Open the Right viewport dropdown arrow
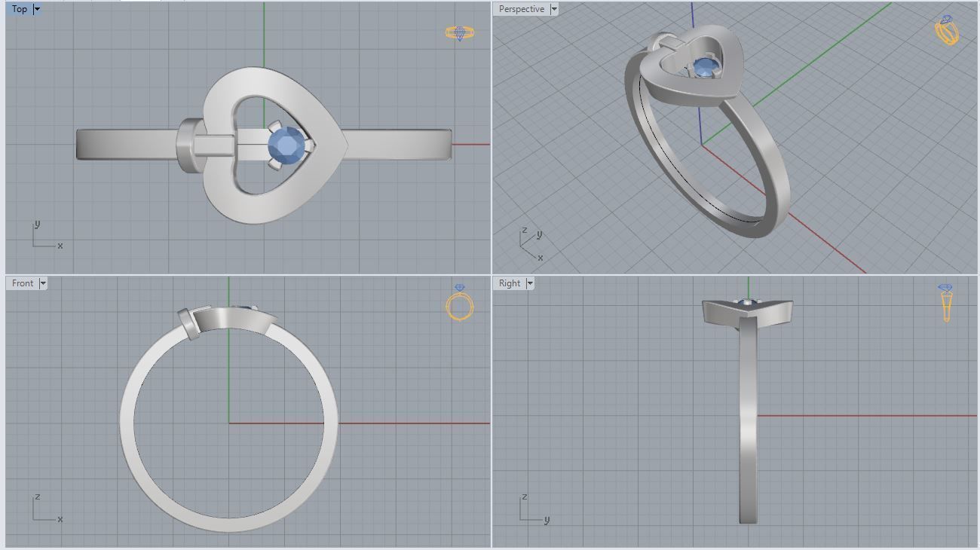The image size is (980, 550). point(530,283)
